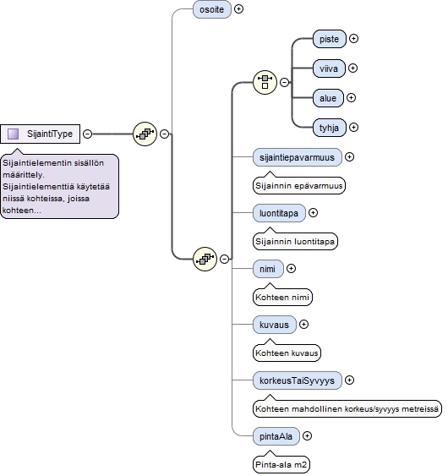The height and width of the screenshot is (476, 448).
Task: Click the SijaintiType annotation description box
Action: pyautogui.click(x=59, y=186)
